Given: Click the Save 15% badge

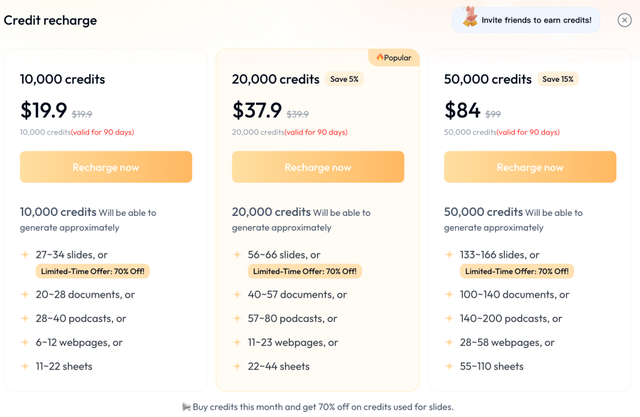Looking at the screenshot, I should (x=558, y=79).
